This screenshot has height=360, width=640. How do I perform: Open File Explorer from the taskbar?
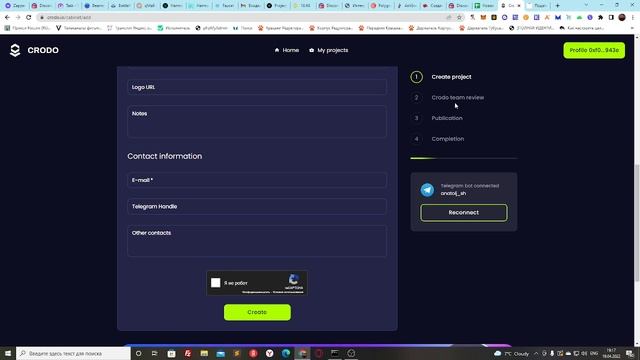click(x=204, y=353)
